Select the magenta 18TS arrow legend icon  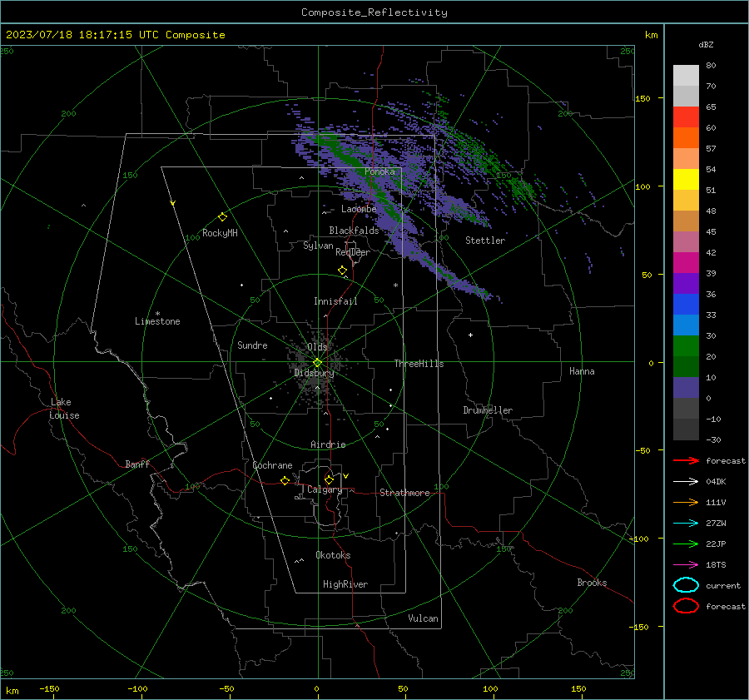click(x=686, y=565)
